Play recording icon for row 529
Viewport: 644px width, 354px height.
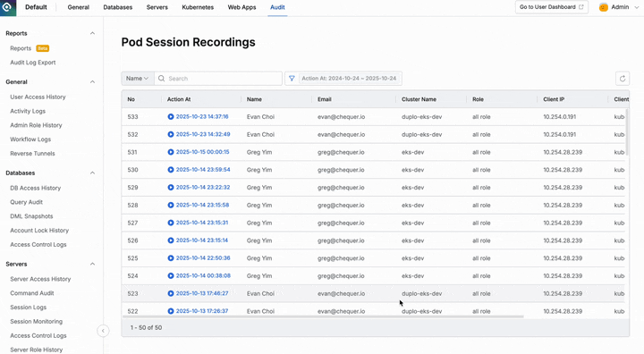coord(171,187)
